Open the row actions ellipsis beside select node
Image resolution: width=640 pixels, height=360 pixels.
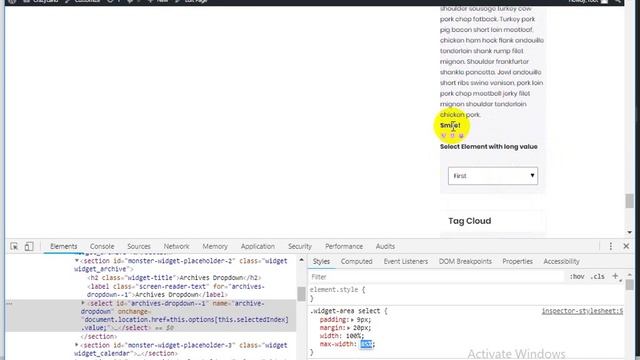[x=9, y=303]
